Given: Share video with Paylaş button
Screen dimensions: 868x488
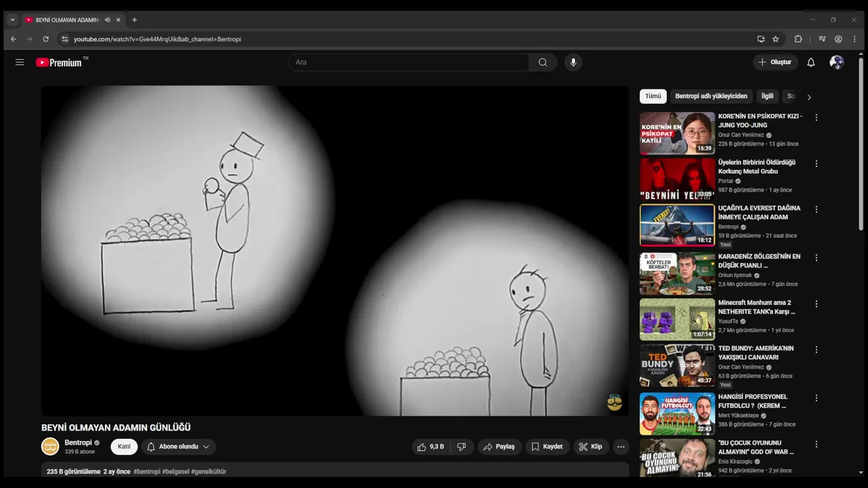Looking at the screenshot, I should coord(499,447).
